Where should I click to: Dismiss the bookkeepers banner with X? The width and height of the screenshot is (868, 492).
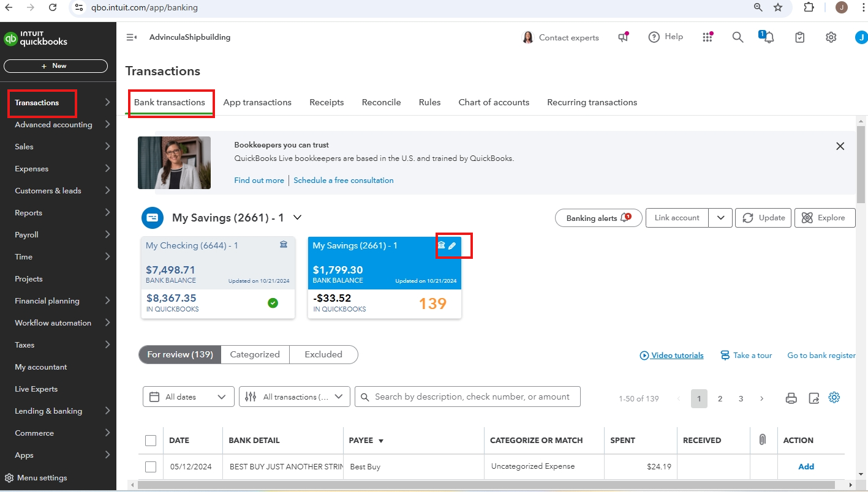click(x=840, y=146)
